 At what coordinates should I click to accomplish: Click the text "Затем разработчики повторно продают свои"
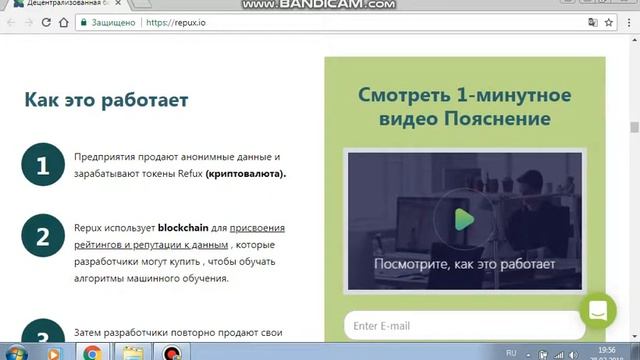[178, 333]
